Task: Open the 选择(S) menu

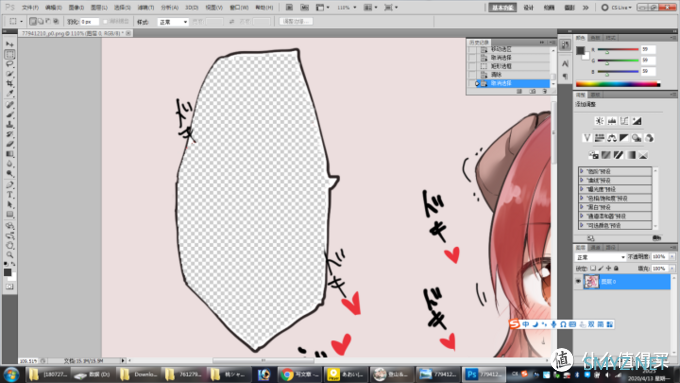Action: click(x=122, y=7)
